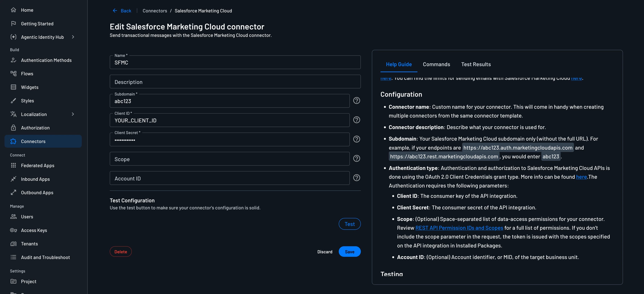This screenshot has height=294, width=644.
Task: Expand the Localization section
Action: (73, 114)
